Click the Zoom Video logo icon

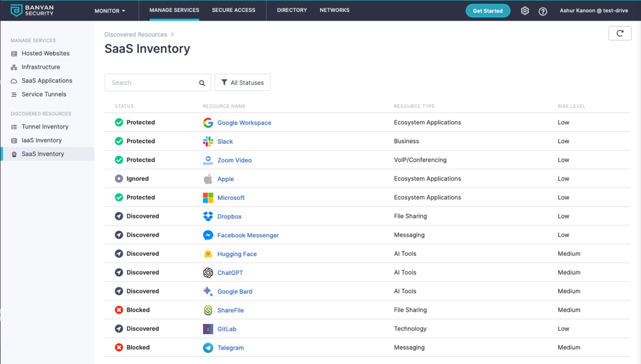tap(208, 160)
